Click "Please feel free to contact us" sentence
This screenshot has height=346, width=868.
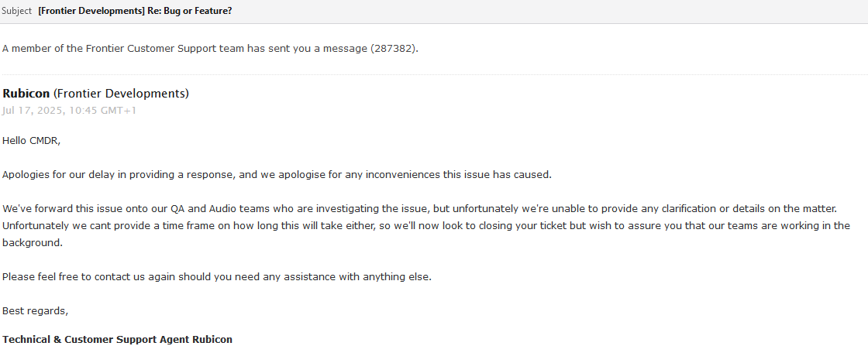pos(217,277)
